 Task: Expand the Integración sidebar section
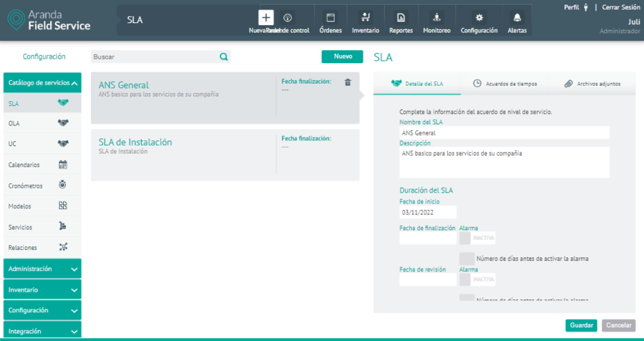(42, 330)
